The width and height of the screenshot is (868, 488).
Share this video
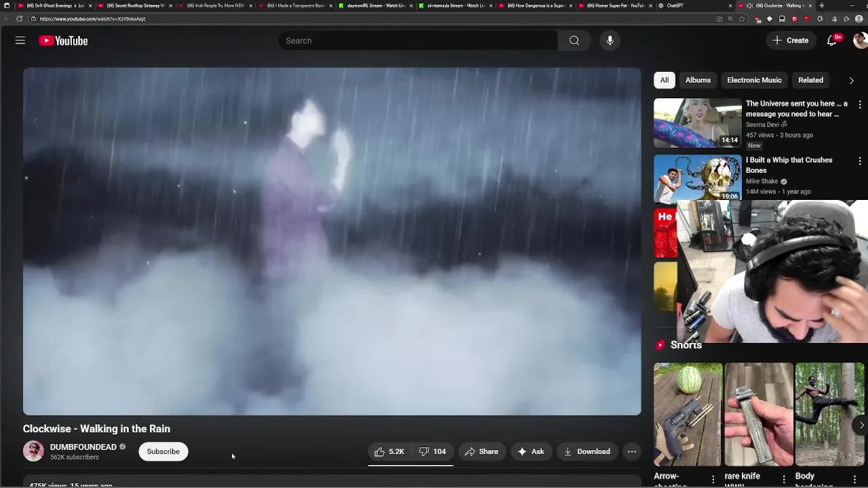click(x=481, y=451)
